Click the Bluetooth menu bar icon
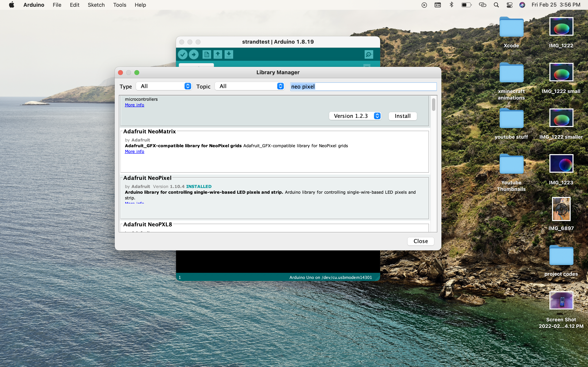 (451, 5)
